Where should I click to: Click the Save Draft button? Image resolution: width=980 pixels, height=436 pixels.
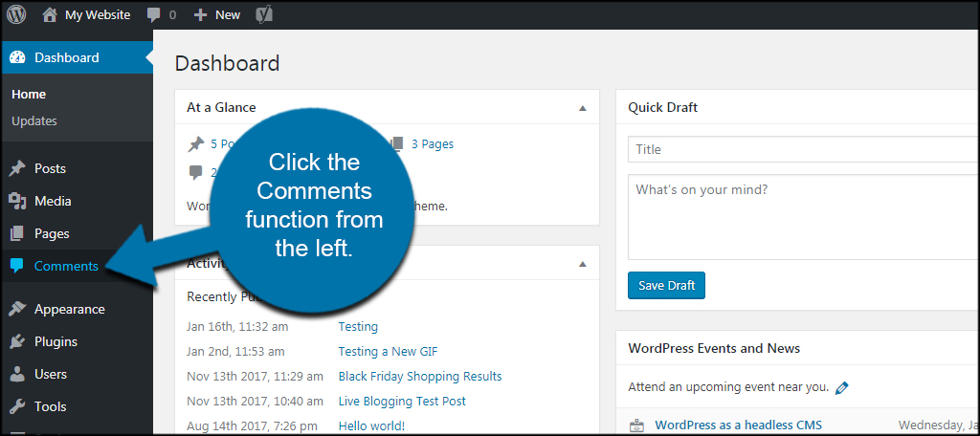[x=666, y=286]
